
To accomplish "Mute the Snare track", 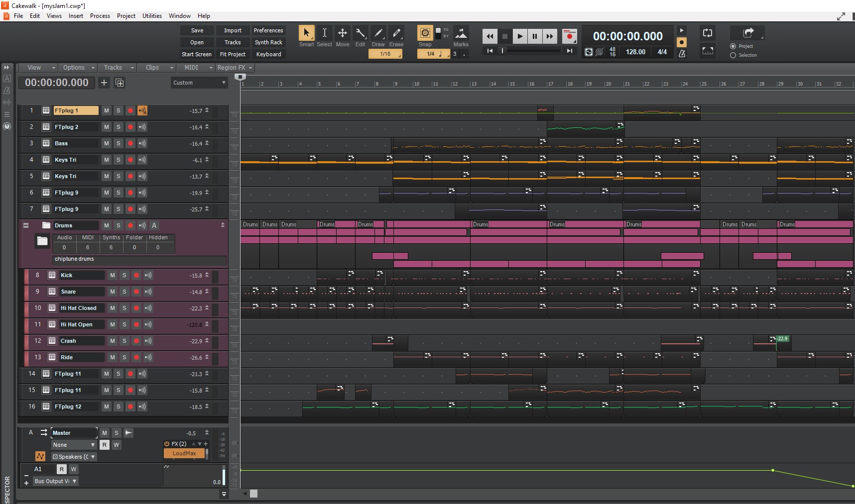I will pyautogui.click(x=113, y=292).
